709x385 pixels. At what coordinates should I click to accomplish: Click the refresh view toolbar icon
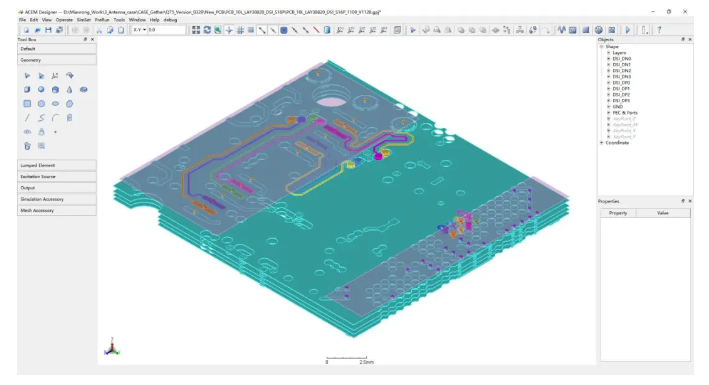pos(207,30)
